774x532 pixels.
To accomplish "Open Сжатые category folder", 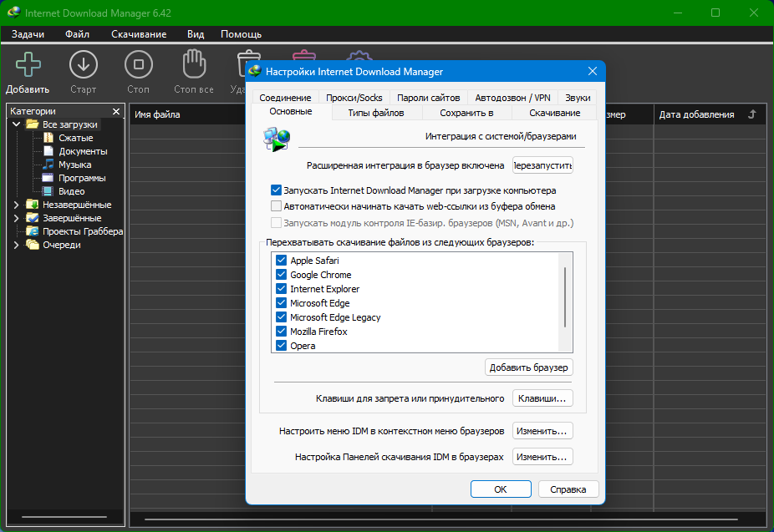I will 75,138.
